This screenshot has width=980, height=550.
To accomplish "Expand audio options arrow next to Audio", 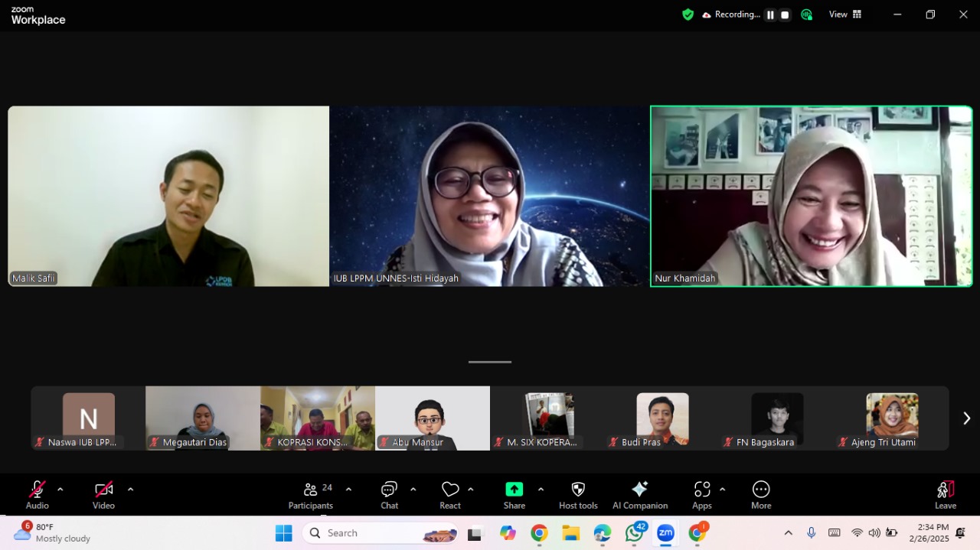I will pyautogui.click(x=60, y=490).
